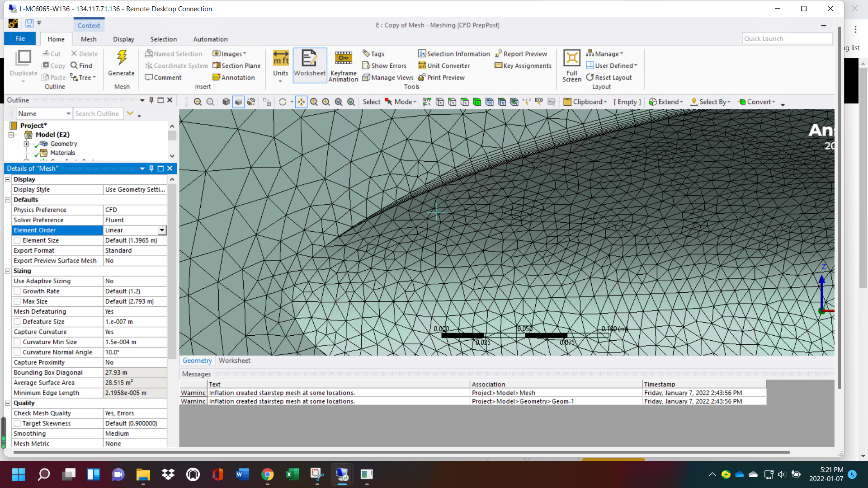Click in the Search Outline field

point(98,114)
